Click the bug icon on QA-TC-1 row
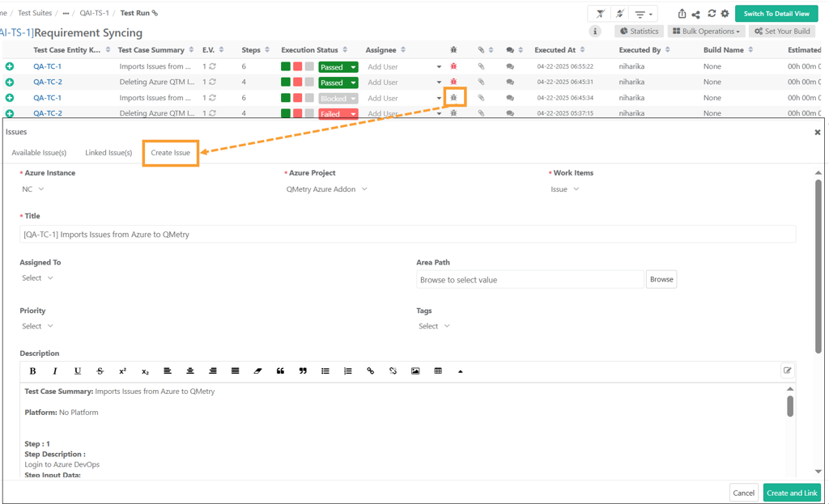The width and height of the screenshot is (829, 504). tap(454, 66)
